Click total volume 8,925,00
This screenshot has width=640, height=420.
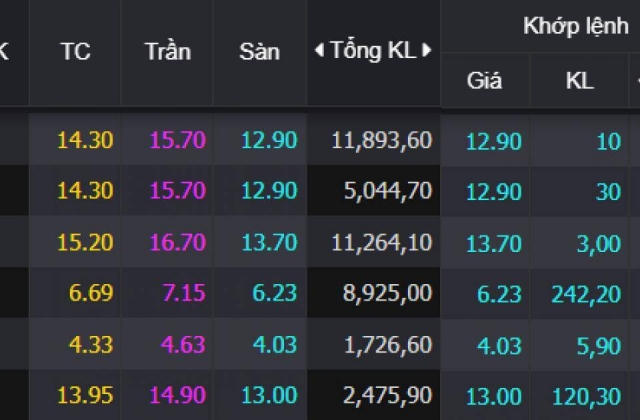pyautogui.click(x=387, y=293)
